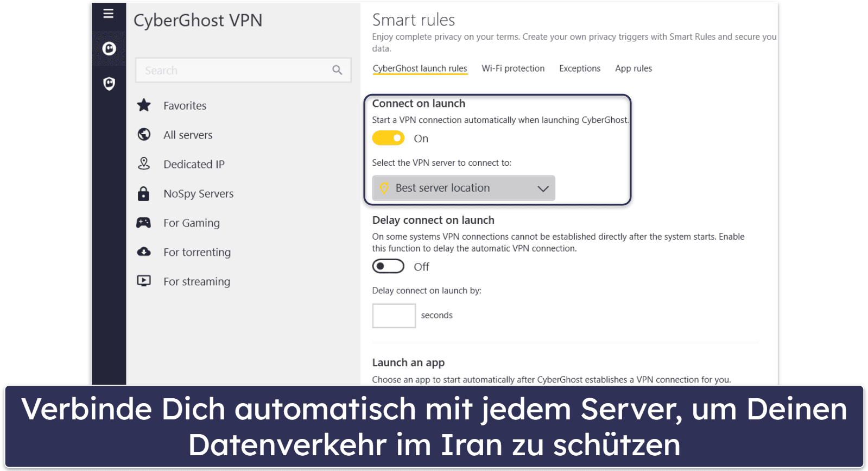Enable Delay connect on launch switch

click(x=388, y=266)
